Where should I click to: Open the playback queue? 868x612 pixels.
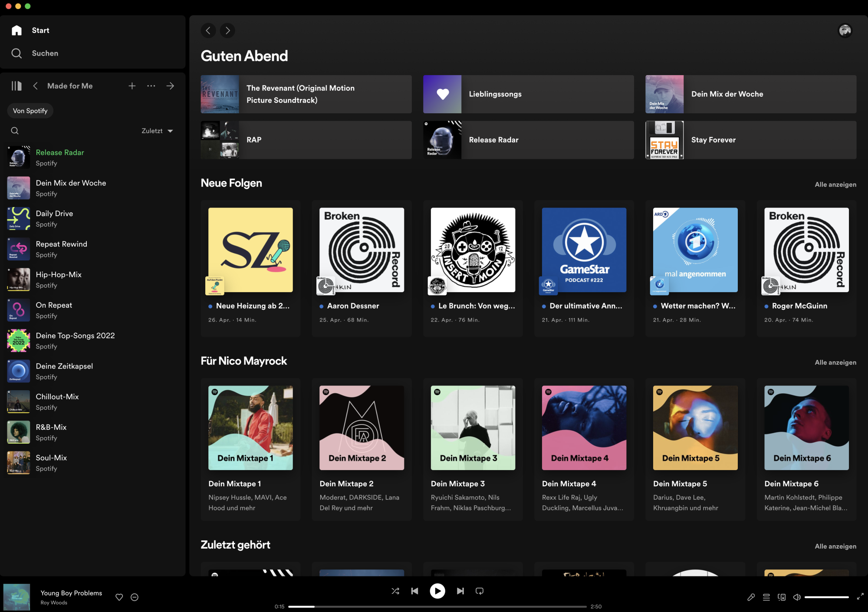(766, 597)
